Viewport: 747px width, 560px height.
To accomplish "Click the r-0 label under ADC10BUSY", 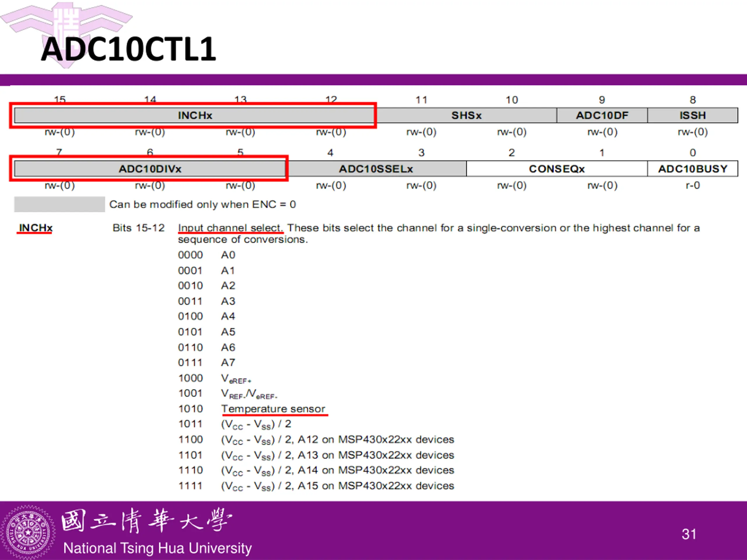I will (x=693, y=185).
